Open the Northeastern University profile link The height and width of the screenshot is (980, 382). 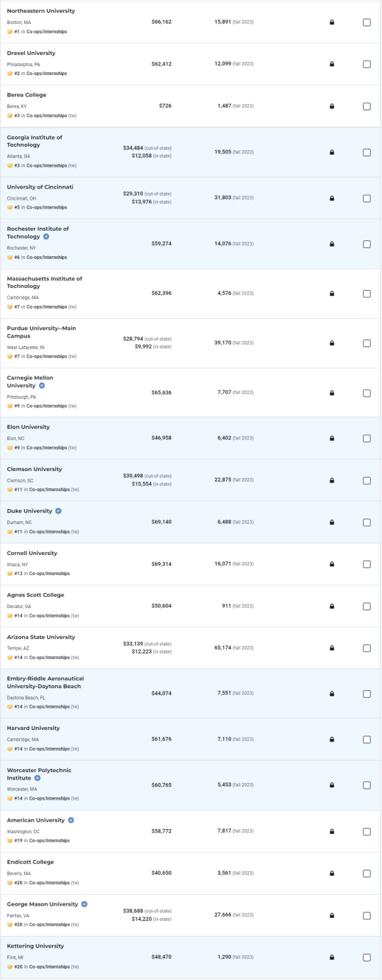click(41, 11)
